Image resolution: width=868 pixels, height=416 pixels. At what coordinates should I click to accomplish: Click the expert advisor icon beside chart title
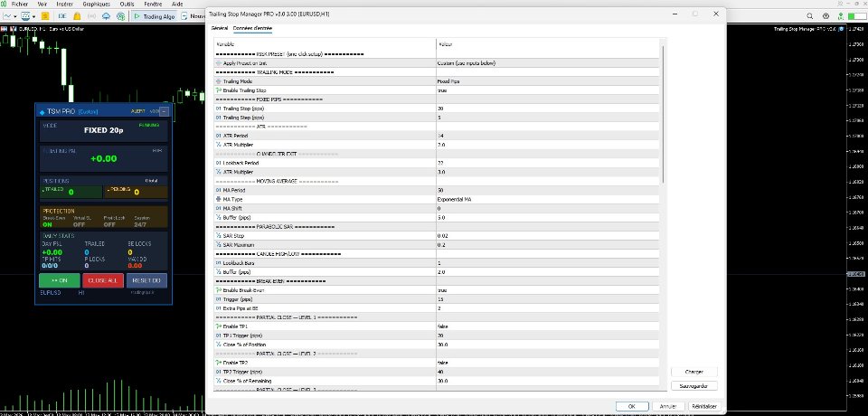click(842, 28)
